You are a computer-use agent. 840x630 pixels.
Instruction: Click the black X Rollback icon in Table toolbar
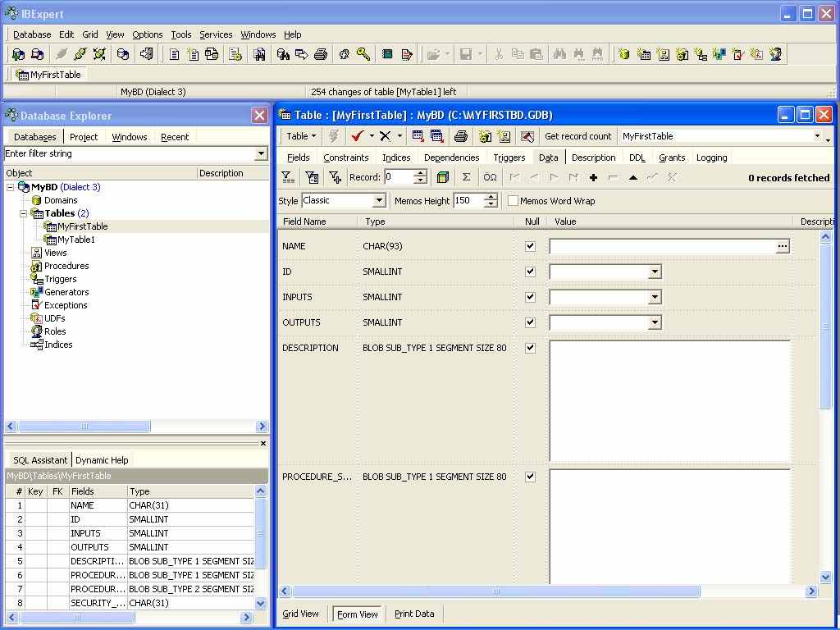point(386,136)
